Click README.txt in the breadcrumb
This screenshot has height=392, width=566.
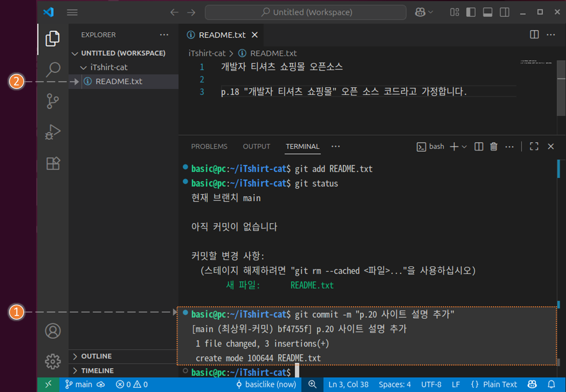pyautogui.click(x=273, y=53)
